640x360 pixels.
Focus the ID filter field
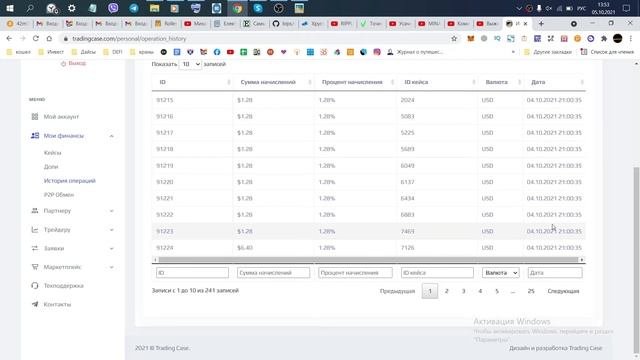click(192, 273)
